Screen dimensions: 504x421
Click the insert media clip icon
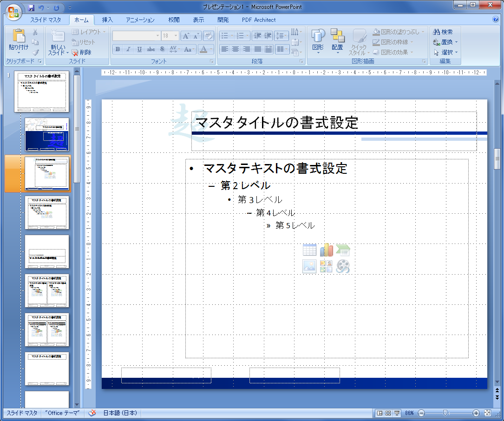pyautogui.click(x=343, y=266)
